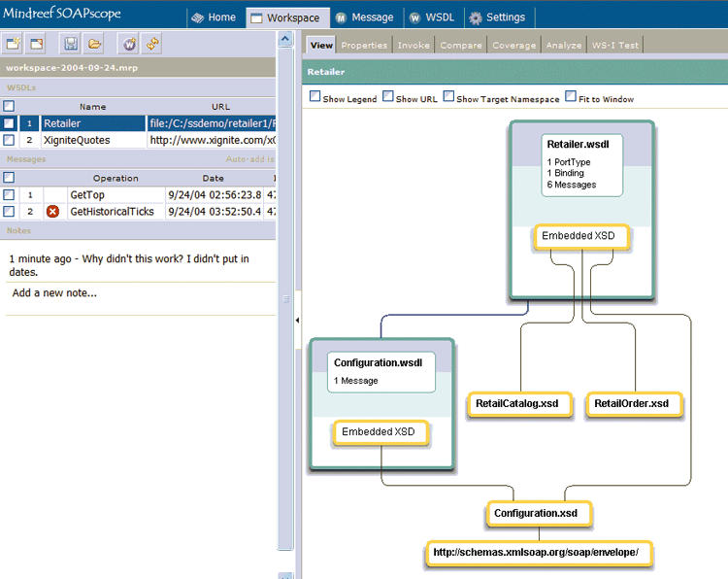Click the left panel vertical scrollbar track
The height and width of the screenshot is (579, 728).
pyautogui.click(x=285, y=297)
